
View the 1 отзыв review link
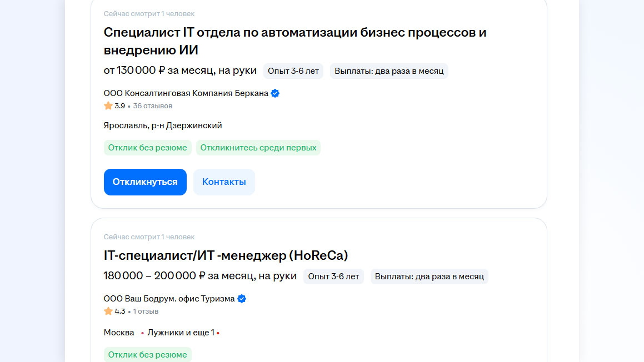tap(146, 311)
